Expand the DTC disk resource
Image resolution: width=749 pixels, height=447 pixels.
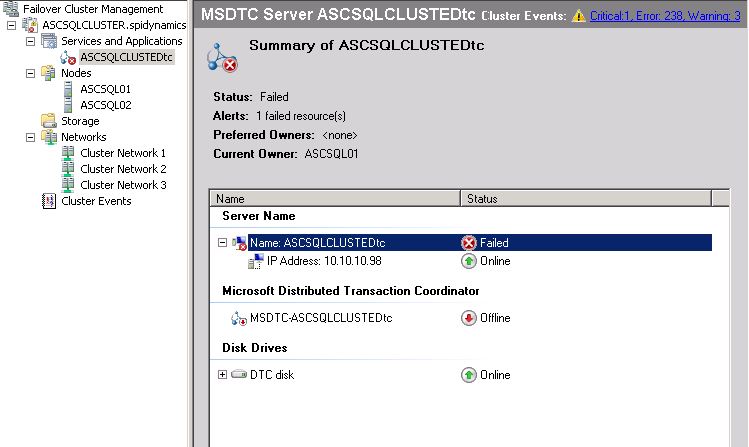click(x=222, y=374)
